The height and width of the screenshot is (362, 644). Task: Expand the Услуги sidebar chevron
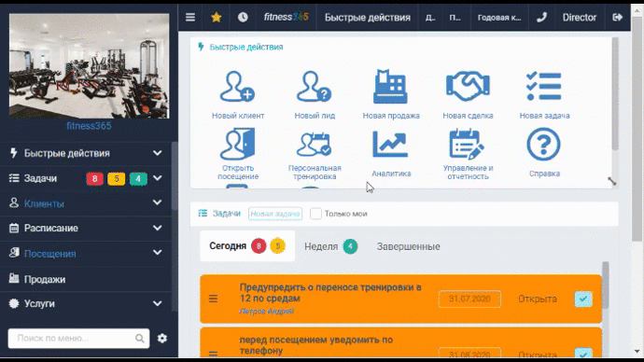(x=158, y=303)
